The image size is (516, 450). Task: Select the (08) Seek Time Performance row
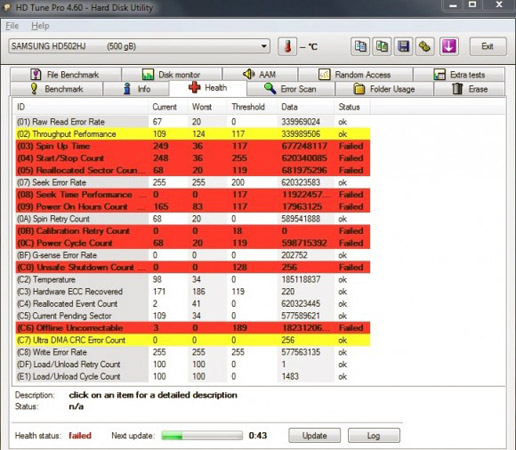point(193,194)
